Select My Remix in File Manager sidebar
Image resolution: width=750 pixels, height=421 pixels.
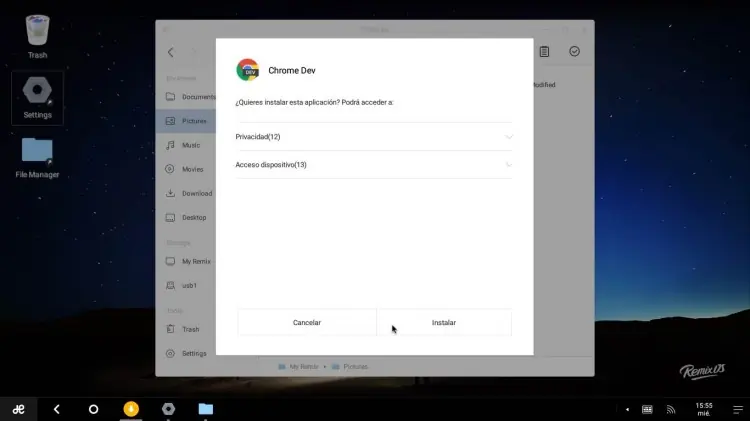pos(186,261)
